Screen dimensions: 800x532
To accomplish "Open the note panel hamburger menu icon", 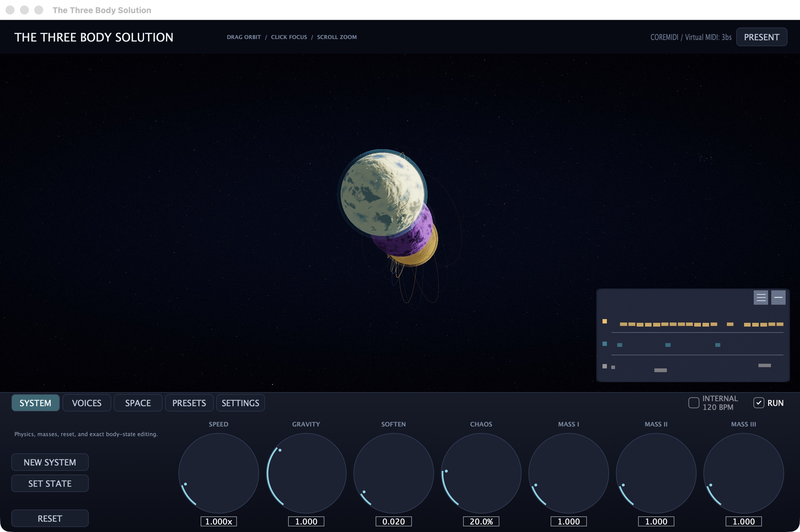I will tap(761, 298).
